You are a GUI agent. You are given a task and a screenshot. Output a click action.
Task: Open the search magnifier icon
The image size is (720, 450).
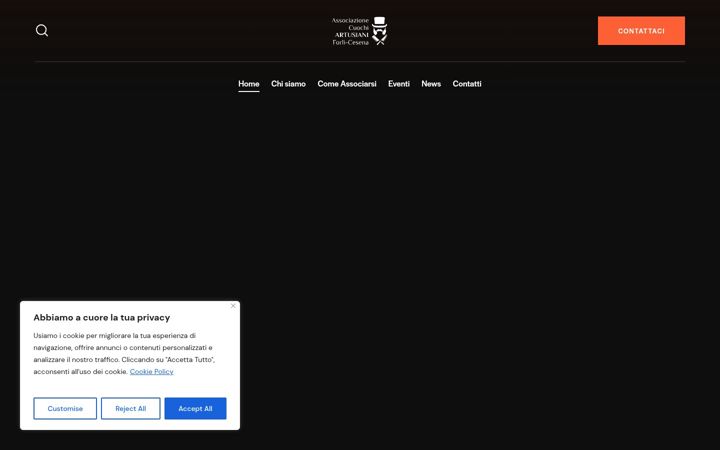[x=42, y=30]
